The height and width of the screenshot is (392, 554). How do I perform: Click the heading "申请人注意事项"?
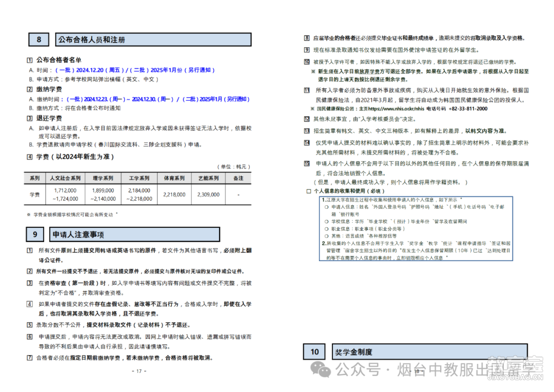pyautogui.click(x=134, y=234)
